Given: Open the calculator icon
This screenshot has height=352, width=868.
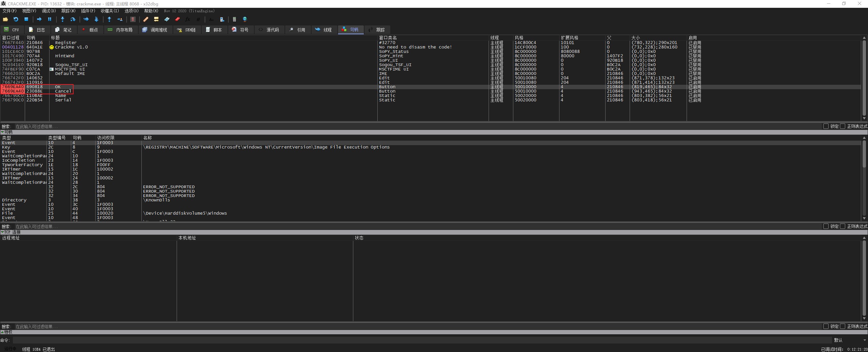Looking at the screenshot, I should [x=234, y=19].
